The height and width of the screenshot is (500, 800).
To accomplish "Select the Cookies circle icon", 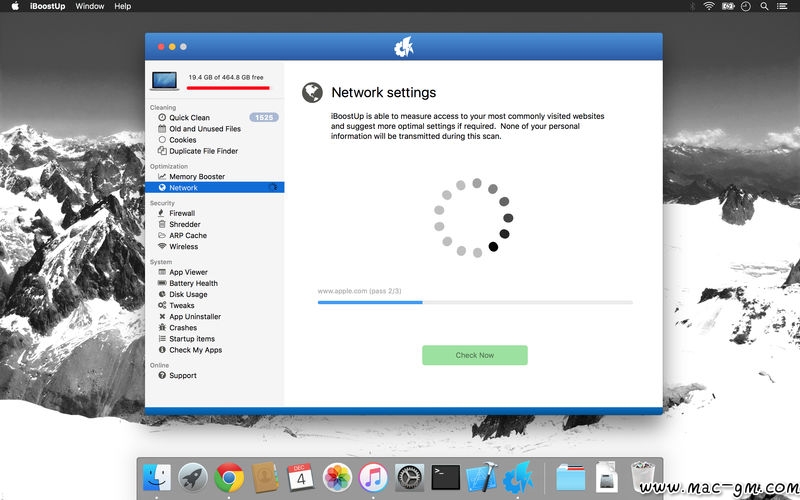I will [162, 140].
